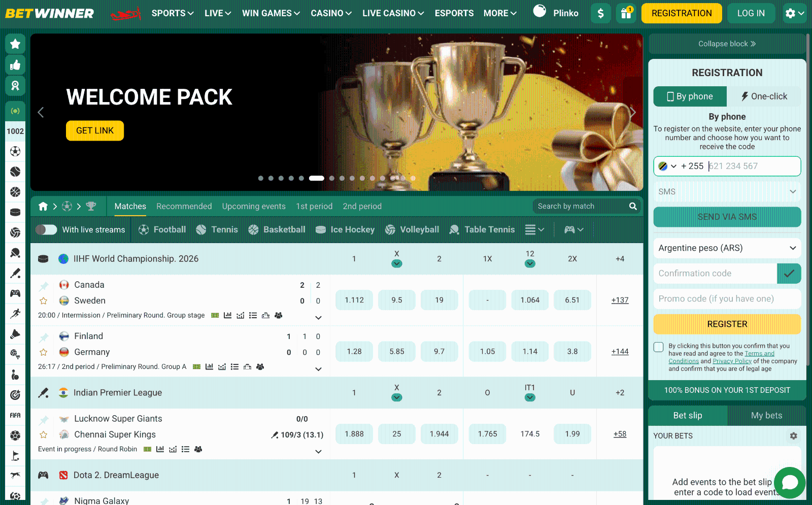Expand more sports list menu in filter bar
The image size is (812, 505).
click(534, 229)
